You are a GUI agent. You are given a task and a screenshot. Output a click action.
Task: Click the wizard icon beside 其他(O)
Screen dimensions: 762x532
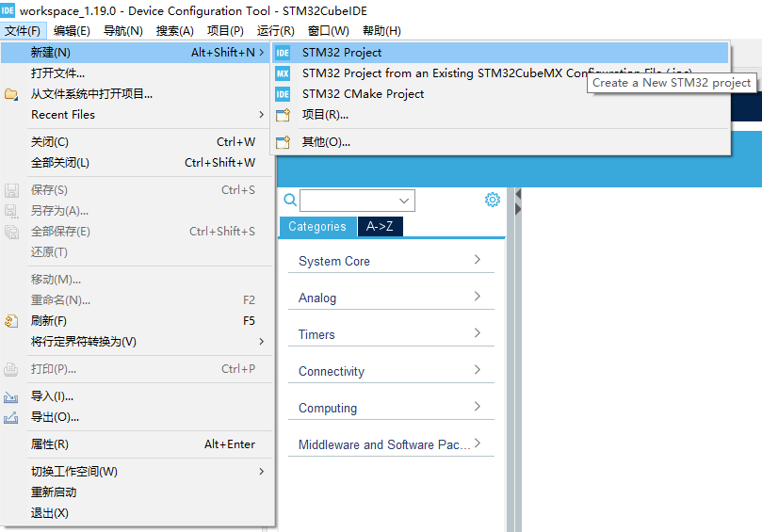pyautogui.click(x=283, y=142)
